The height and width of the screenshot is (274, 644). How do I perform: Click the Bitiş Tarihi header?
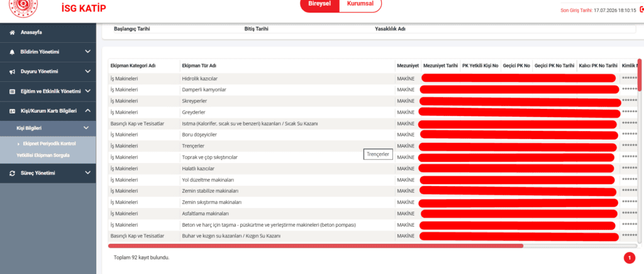click(x=257, y=29)
